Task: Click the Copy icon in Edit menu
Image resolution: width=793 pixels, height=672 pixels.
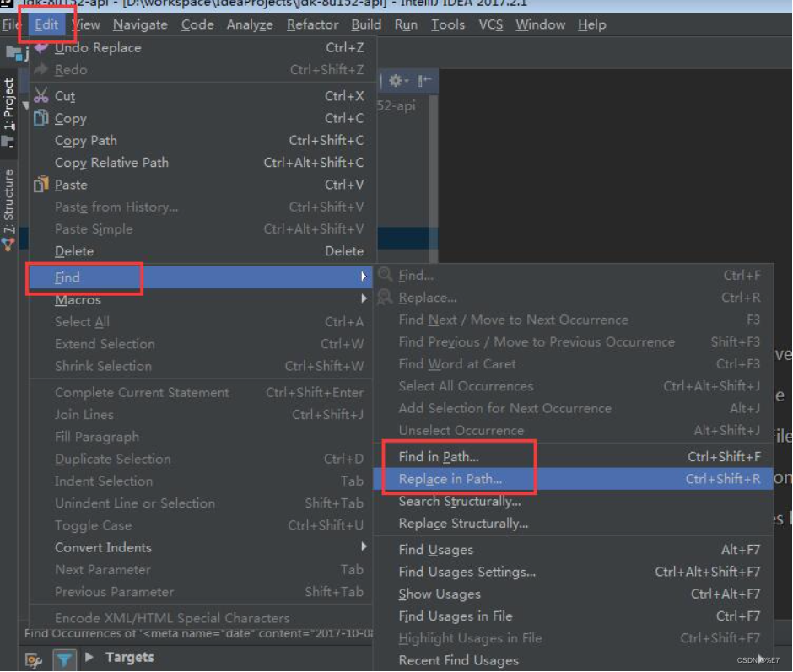Action: tap(40, 118)
